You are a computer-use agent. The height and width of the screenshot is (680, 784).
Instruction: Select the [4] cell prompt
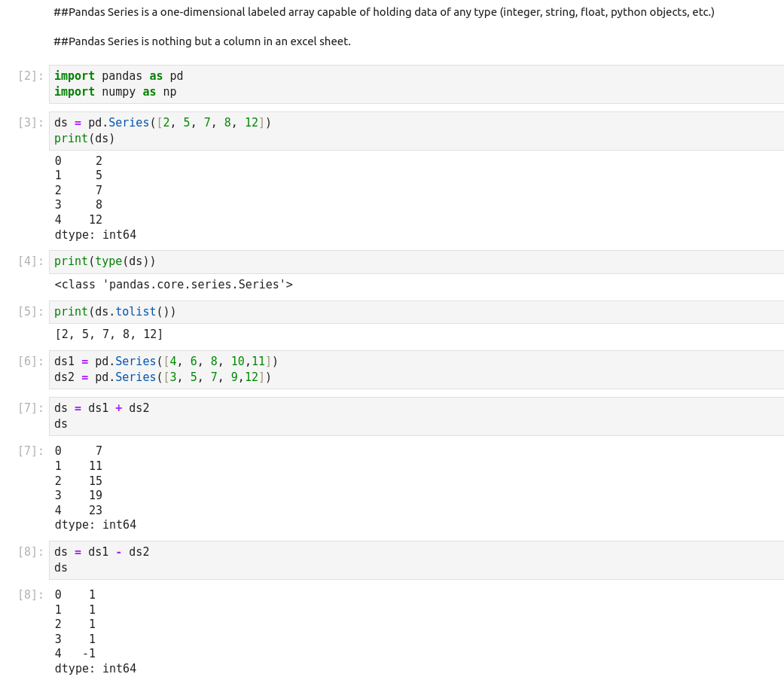(x=31, y=261)
